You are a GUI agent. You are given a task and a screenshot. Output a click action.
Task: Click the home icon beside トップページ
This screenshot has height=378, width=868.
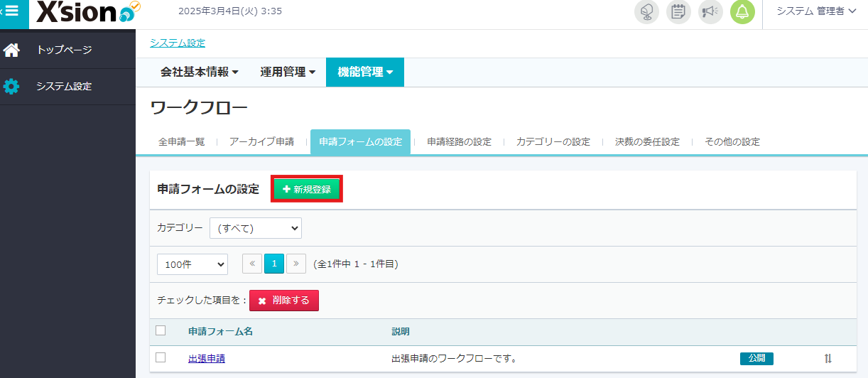pos(11,50)
